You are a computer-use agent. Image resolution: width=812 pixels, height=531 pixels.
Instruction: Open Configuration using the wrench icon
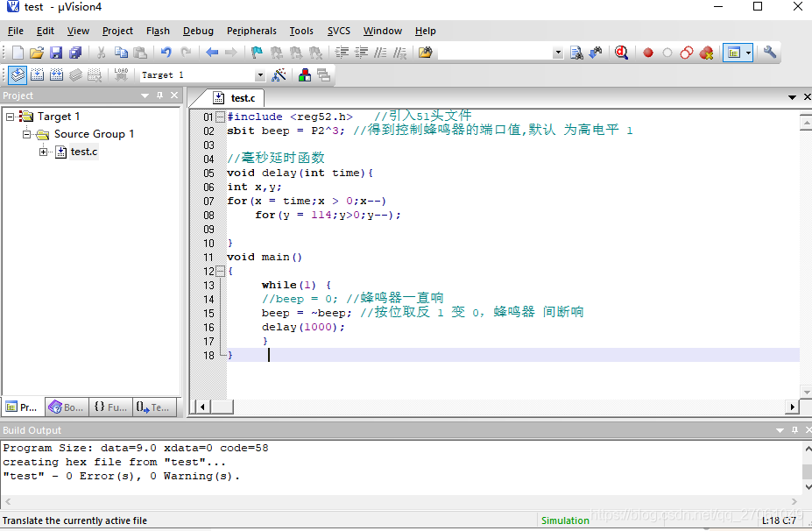click(770, 53)
